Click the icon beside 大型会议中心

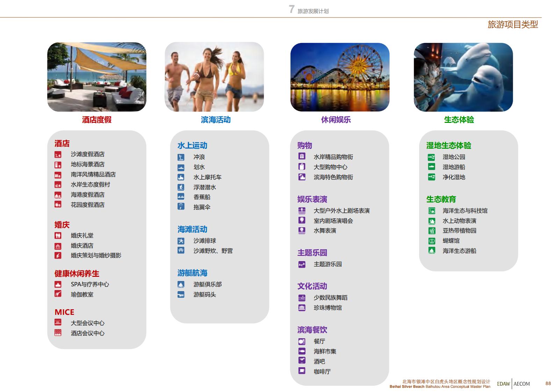[58, 323]
